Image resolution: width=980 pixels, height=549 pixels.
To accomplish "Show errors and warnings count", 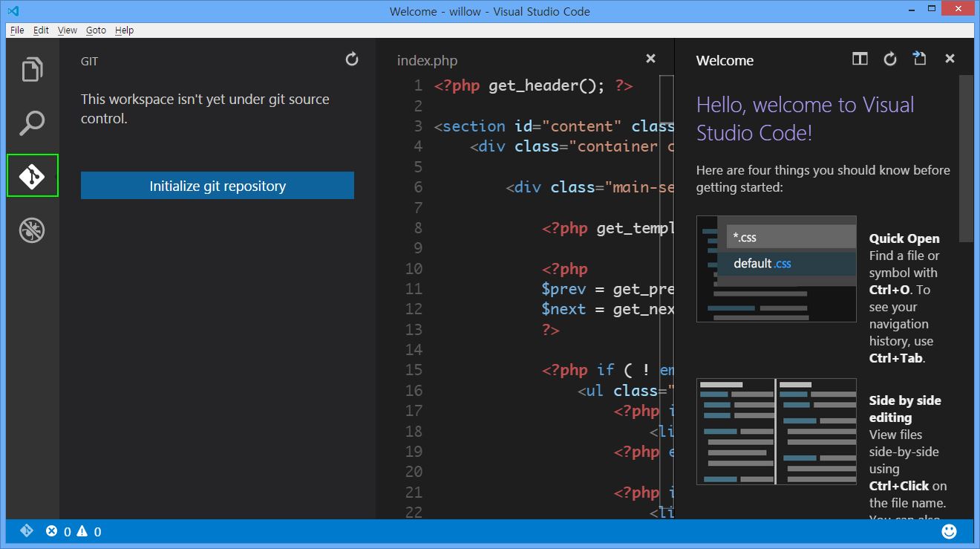I will [73, 531].
